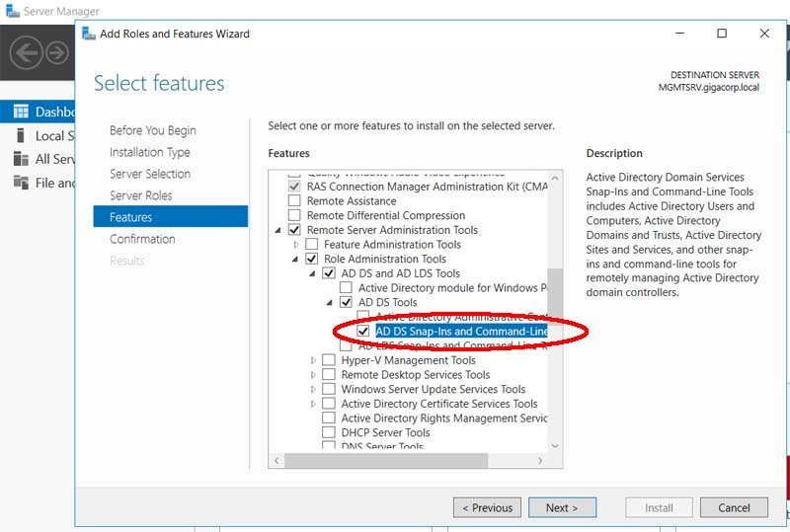This screenshot has width=790, height=532.
Task: Select the Features step in wizard
Action: (170, 216)
